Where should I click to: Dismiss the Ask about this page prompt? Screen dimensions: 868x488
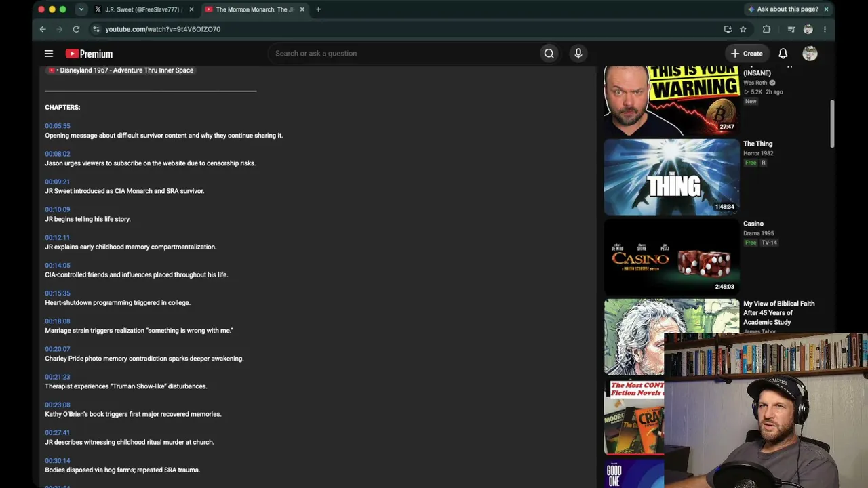tap(826, 9)
